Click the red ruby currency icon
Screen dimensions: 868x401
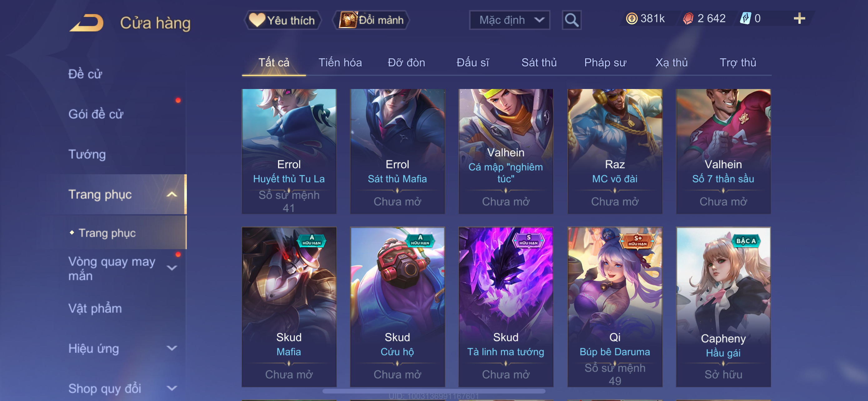coord(688,18)
